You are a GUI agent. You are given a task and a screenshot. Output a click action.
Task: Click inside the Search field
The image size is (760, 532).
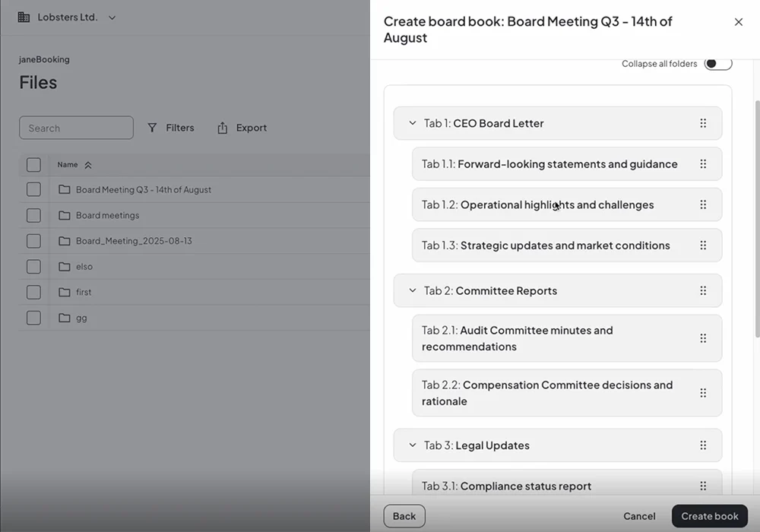(x=76, y=128)
